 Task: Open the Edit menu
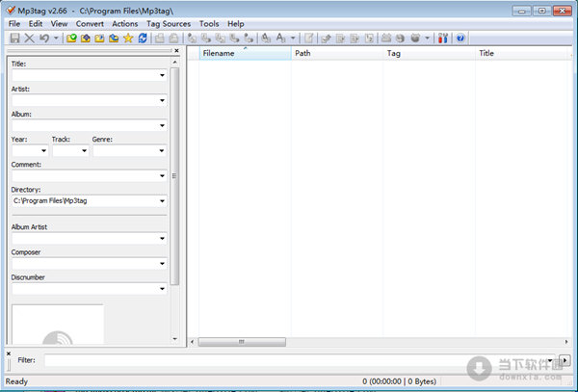coord(36,24)
